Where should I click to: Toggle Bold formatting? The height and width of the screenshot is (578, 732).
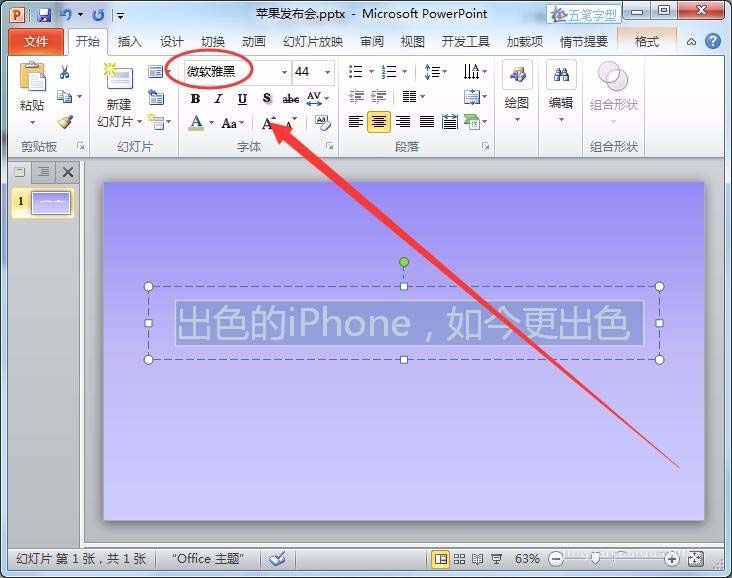[x=196, y=99]
